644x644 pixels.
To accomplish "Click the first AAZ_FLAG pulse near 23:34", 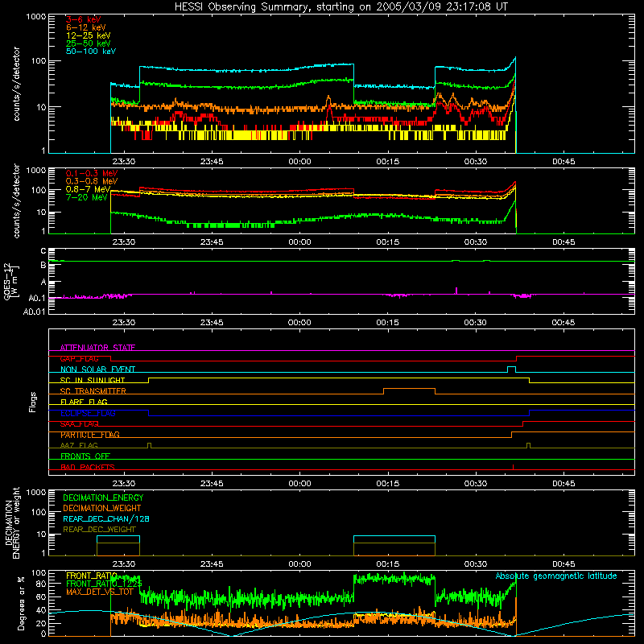I will (x=149, y=445).
